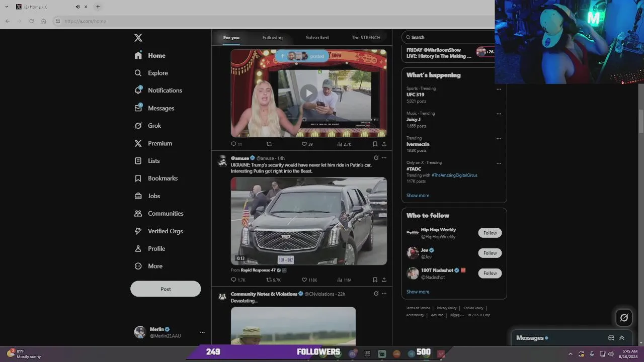Play the Beast limousine video
Viewport: 644px width, 362px height.
308,221
